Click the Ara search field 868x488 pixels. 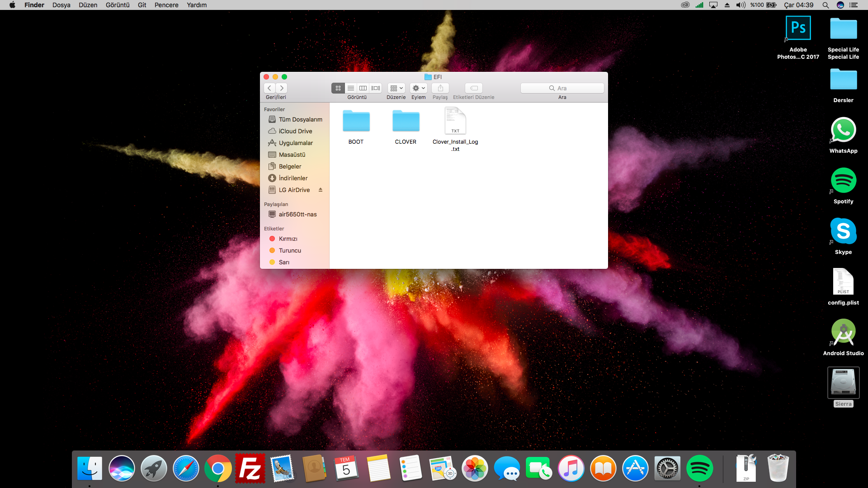[562, 88]
